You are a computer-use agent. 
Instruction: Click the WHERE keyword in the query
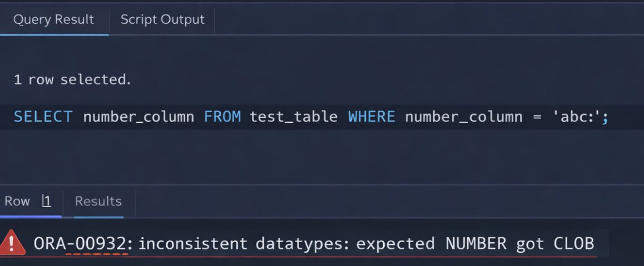coord(371,117)
